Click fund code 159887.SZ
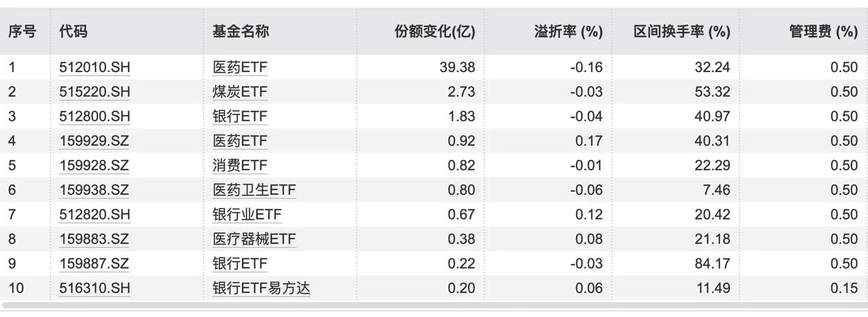Image resolution: width=868 pixels, height=317 pixels. (94, 263)
